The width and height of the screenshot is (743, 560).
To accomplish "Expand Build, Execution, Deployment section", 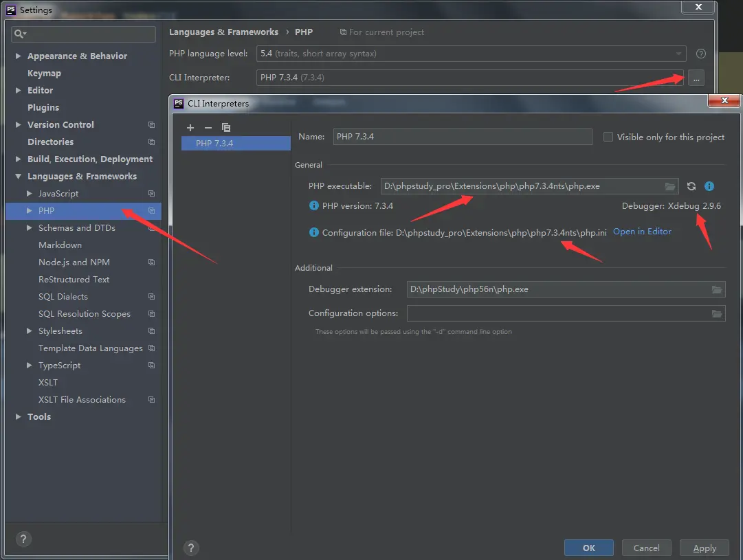I will [18, 159].
